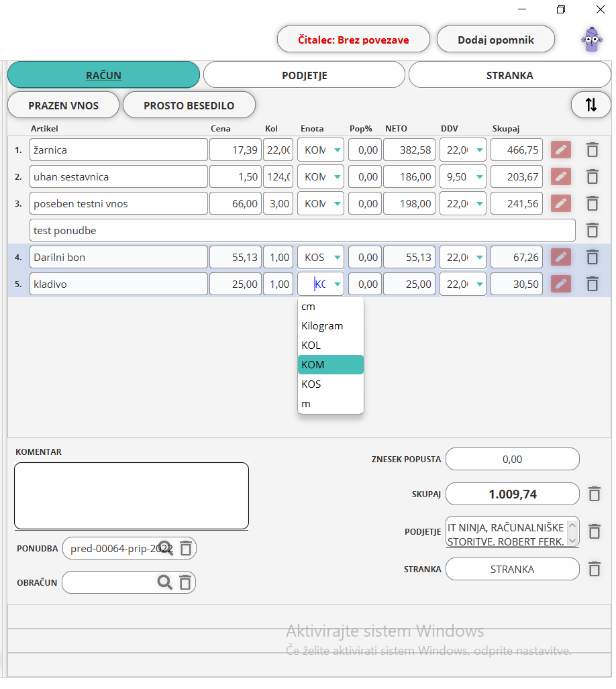Click the STRANKA selection button at bottom
The width and height of the screenshot is (616, 689).
click(x=512, y=569)
